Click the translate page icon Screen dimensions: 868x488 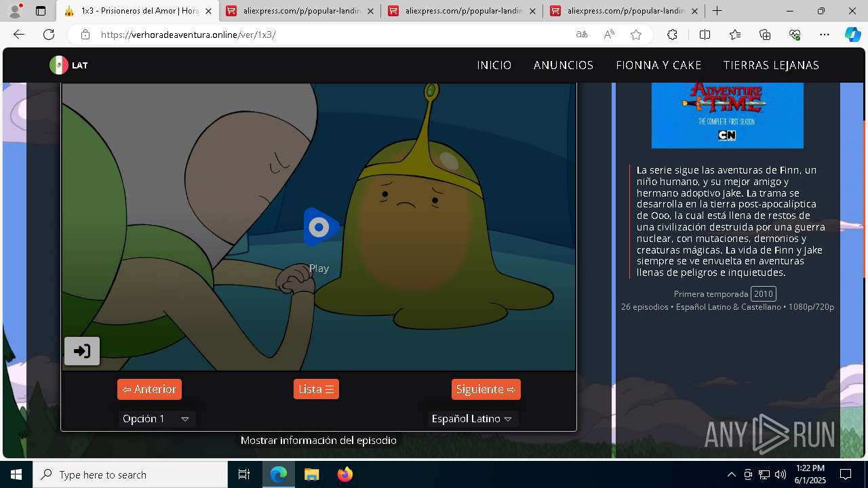pyautogui.click(x=582, y=35)
